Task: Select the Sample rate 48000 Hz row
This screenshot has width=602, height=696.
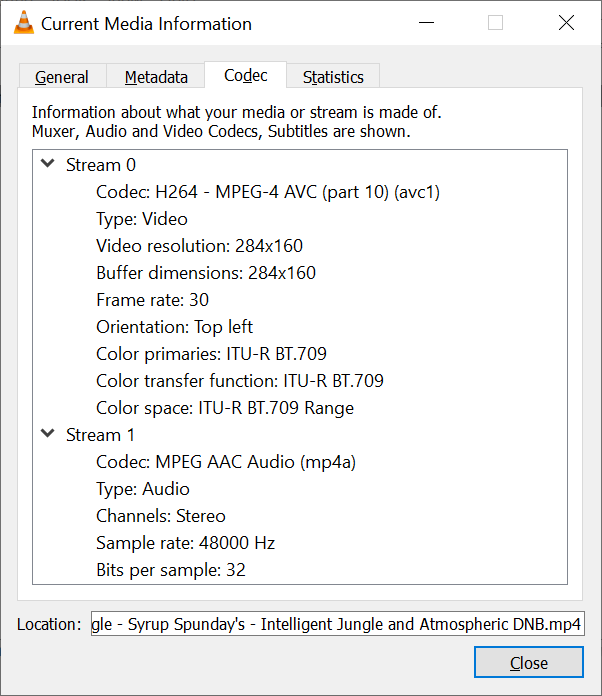Action: tap(186, 543)
